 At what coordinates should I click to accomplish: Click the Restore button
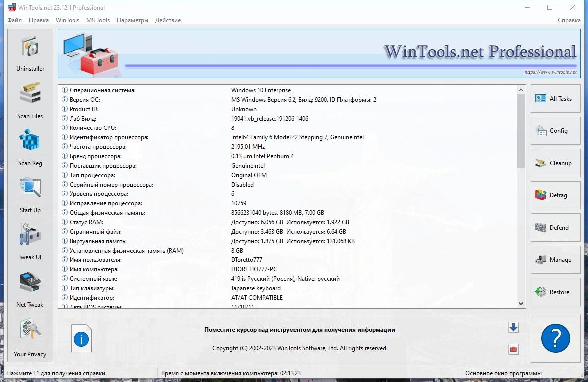tap(555, 292)
